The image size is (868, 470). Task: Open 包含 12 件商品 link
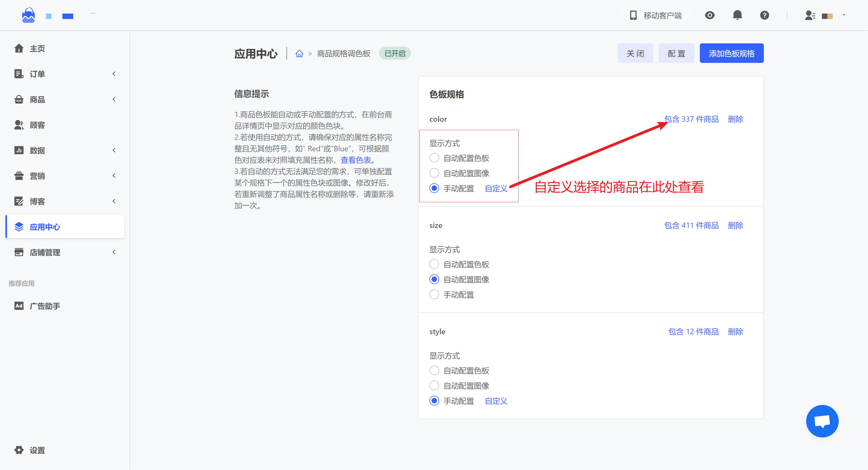[x=694, y=331]
